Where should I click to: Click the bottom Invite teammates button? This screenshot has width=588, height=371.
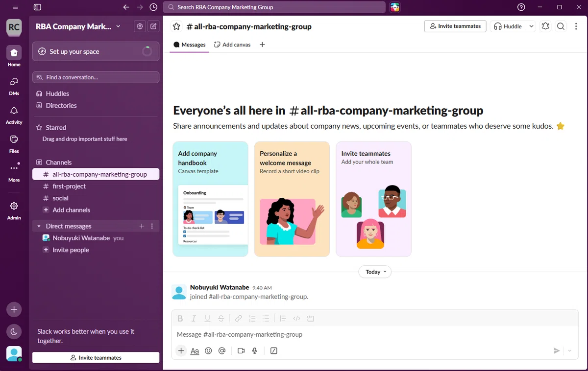pos(96,357)
